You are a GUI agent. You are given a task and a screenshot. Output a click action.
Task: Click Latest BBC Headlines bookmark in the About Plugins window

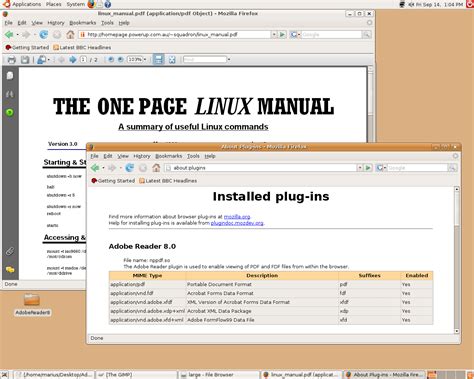pos(168,181)
